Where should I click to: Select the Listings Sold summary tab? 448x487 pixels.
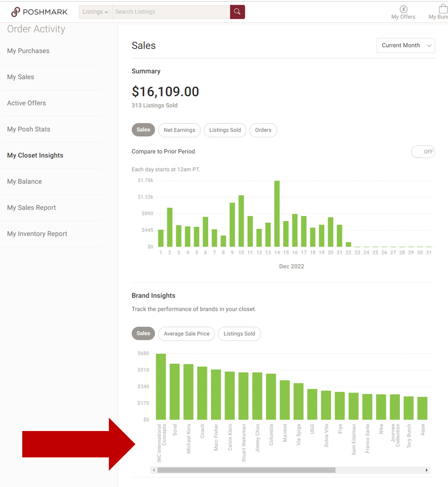tap(225, 130)
